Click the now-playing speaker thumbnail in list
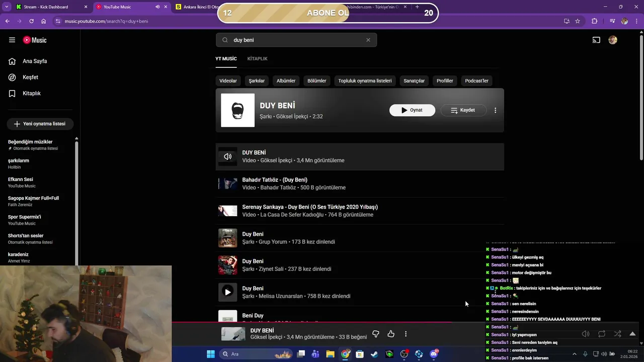Screen dimensions: 644x362 click(x=227, y=156)
